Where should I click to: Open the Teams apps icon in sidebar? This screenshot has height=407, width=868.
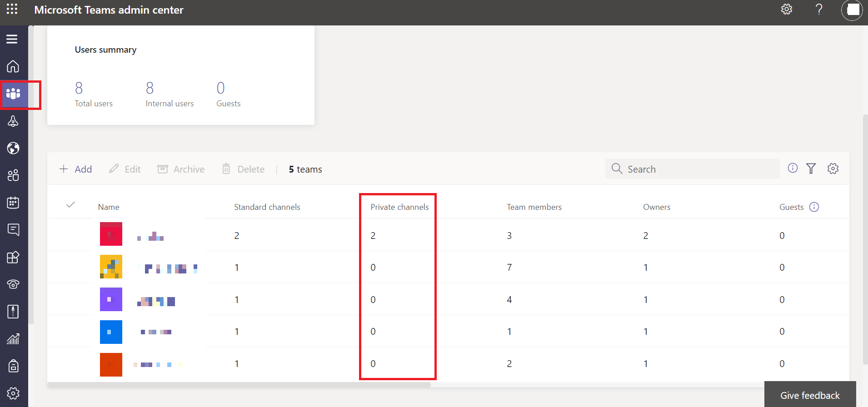click(13, 257)
